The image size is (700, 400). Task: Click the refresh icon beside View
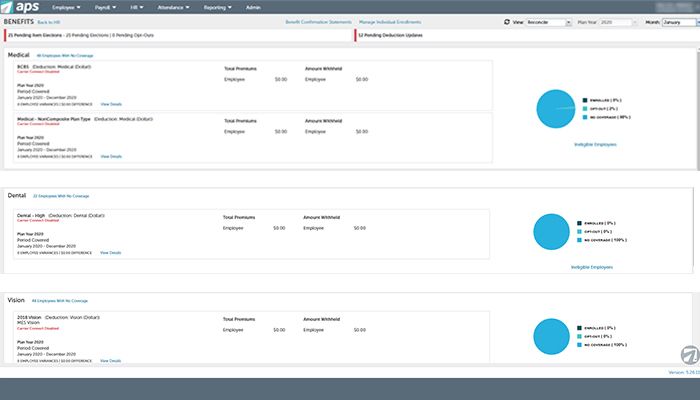point(506,21)
